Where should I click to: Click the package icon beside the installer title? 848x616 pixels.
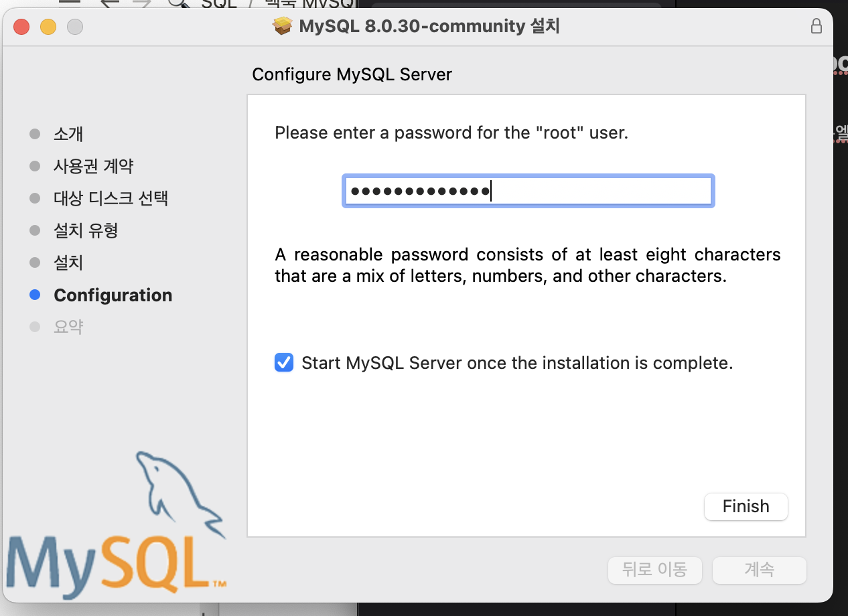(282, 27)
